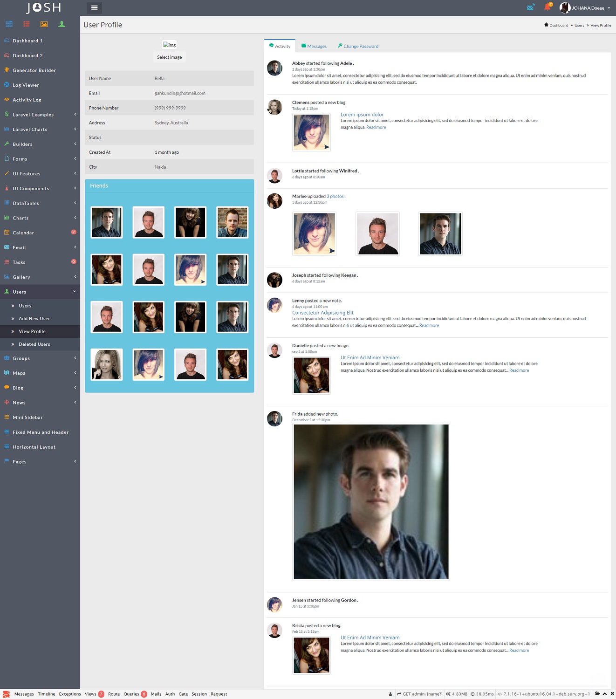Click the Activity Log eye icon
The width and height of the screenshot is (616, 699).
pos(6,100)
